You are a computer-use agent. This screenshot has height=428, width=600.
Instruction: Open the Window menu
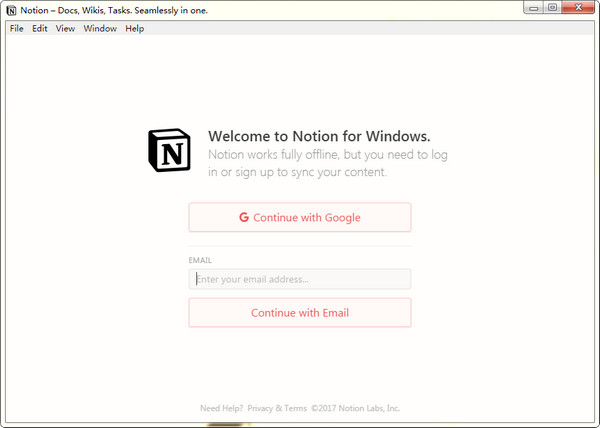pos(100,29)
